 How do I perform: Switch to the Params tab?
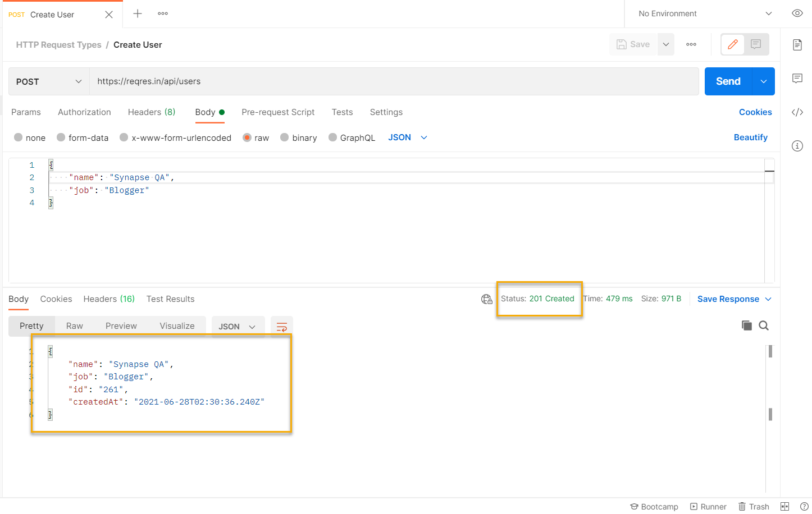point(26,112)
